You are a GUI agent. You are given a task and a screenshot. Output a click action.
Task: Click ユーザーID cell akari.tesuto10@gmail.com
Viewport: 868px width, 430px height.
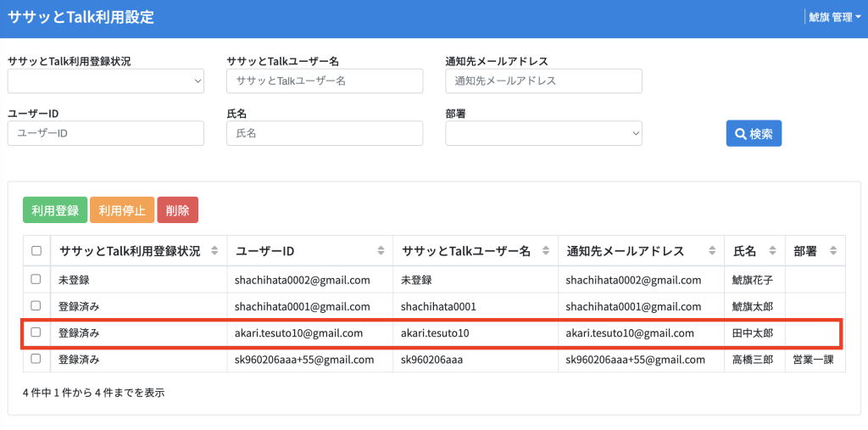click(x=299, y=333)
